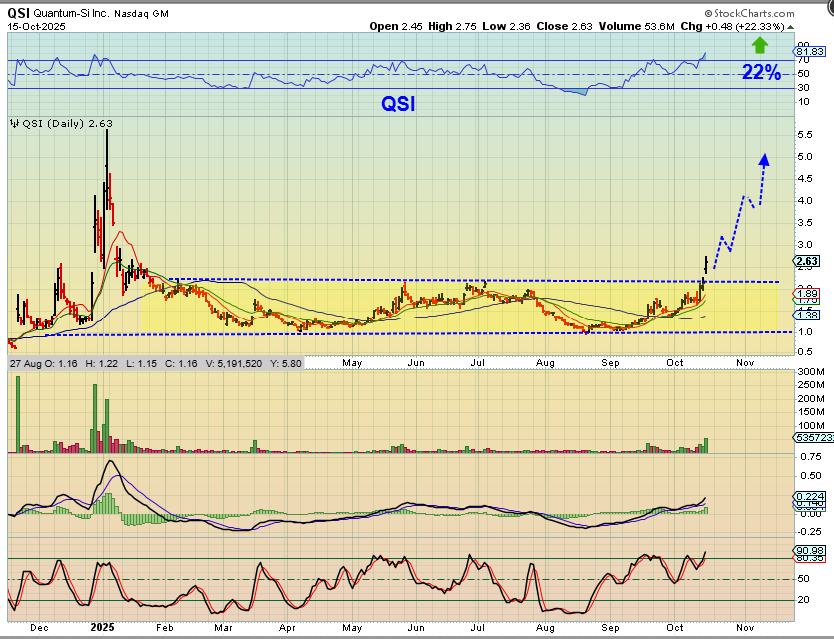Click the 5.5 price axis label

click(x=805, y=135)
